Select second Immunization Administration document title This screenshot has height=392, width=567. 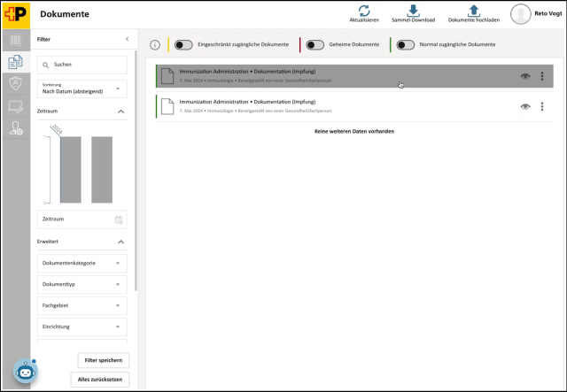pyautogui.click(x=247, y=102)
